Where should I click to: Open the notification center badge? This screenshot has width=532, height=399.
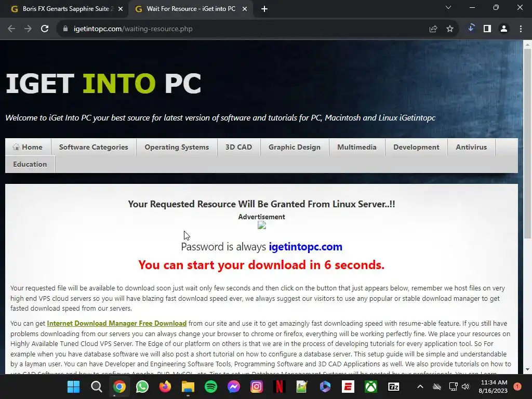pos(517,387)
